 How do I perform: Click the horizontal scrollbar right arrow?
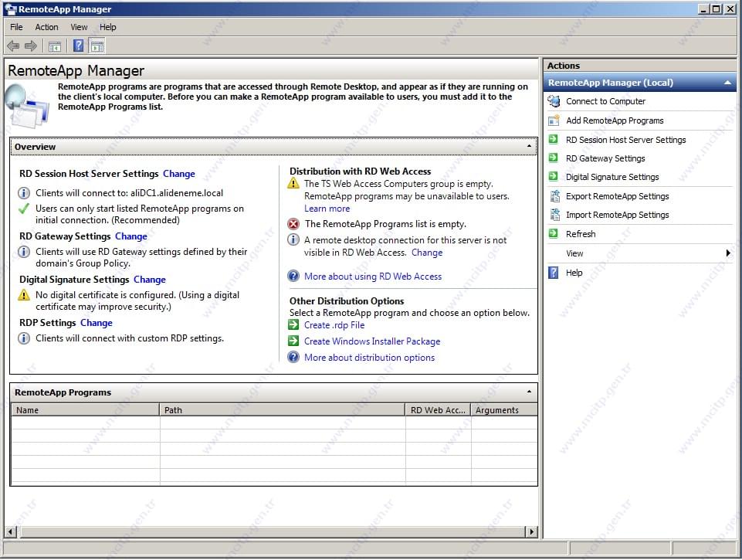pyautogui.click(x=532, y=531)
